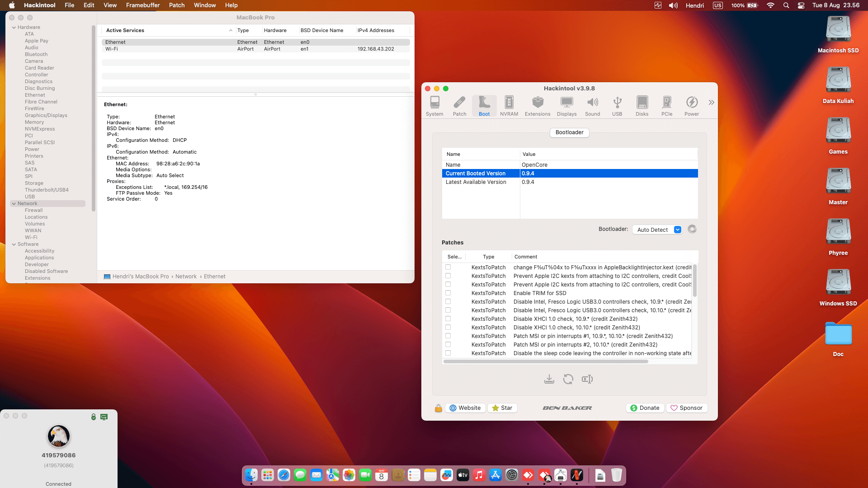Viewport: 868px width, 488px height.
Task: Check Patch MSI or pin interrupts #2 checkbox
Action: 448,345
